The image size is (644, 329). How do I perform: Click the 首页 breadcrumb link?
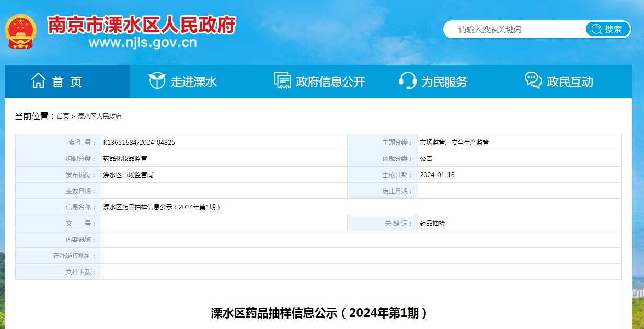coord(63,116)
